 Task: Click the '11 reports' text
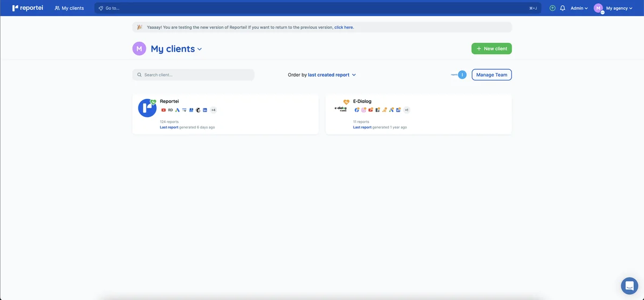(361, 122)
